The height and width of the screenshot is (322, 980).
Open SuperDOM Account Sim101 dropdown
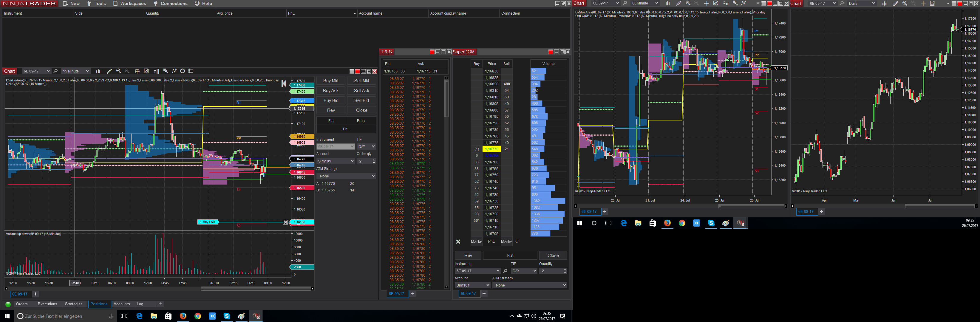coord(472,285)
